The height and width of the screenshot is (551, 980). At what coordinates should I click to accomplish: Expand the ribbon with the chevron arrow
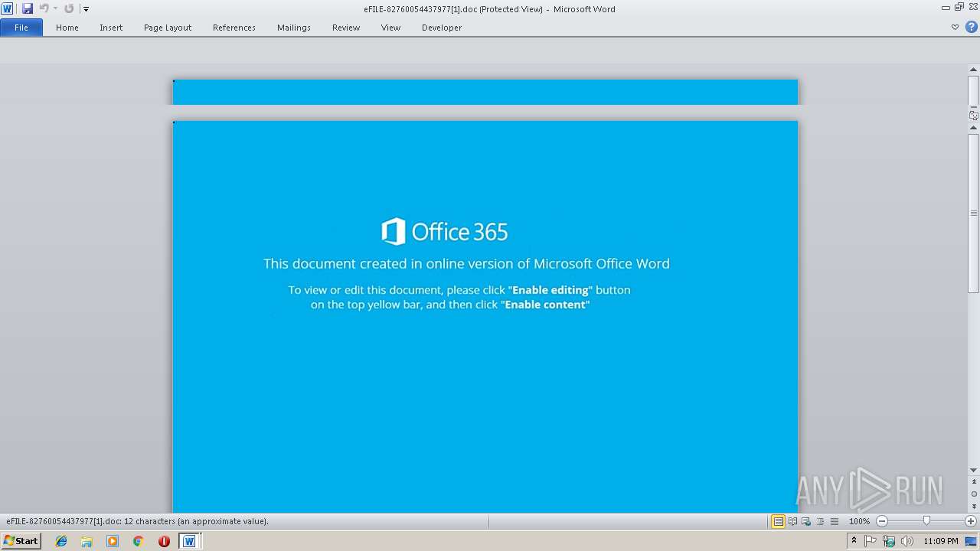[x=955, y=28]
